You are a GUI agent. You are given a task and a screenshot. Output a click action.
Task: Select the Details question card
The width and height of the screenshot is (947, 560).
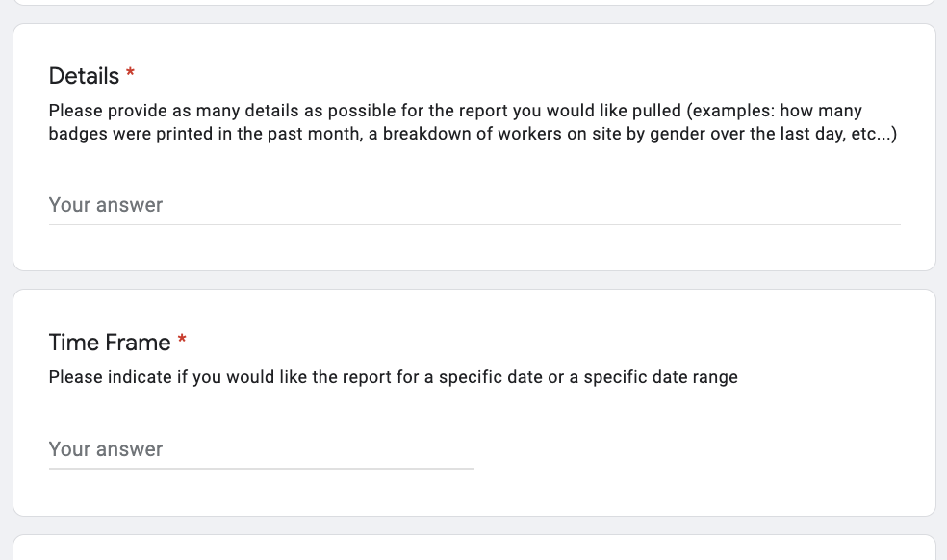coord(473,146)
